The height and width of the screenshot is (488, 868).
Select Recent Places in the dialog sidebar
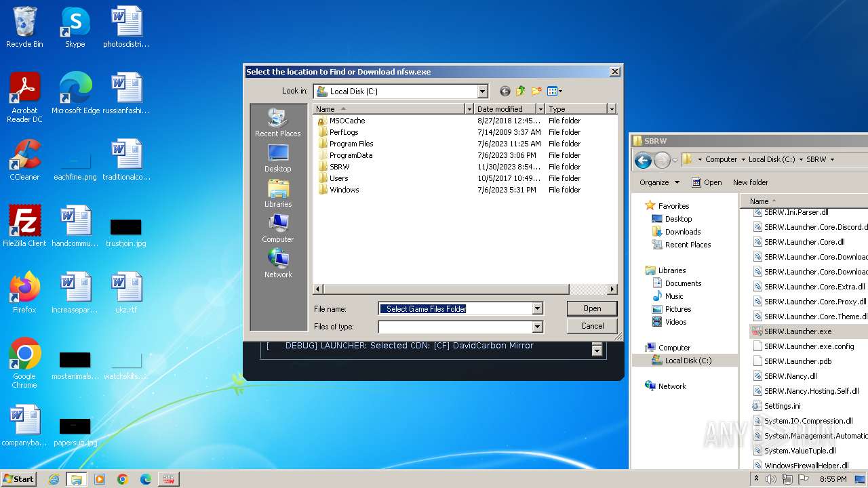277,123
